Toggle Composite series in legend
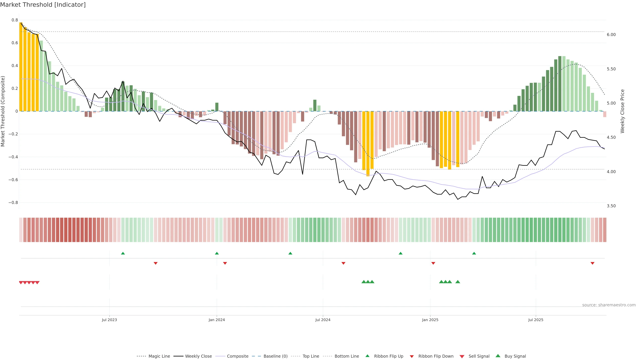The width and height of the screenshot is (644, 362). pyautogui.click(x=237, y=356)
